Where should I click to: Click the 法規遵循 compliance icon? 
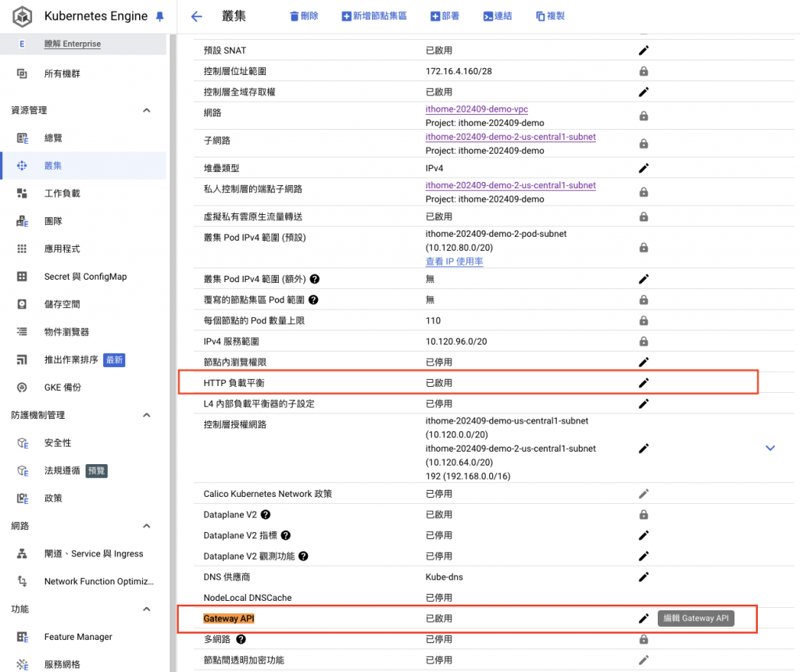point(23,470)
